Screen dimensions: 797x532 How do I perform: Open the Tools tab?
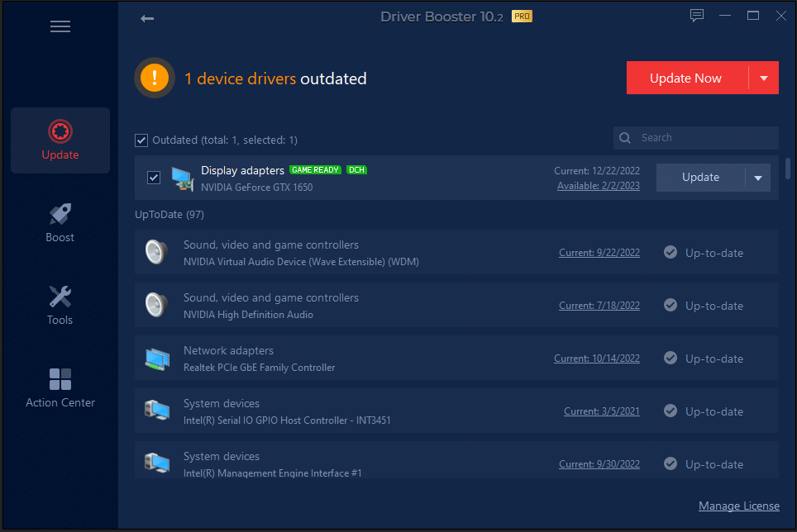pos(60,305)
